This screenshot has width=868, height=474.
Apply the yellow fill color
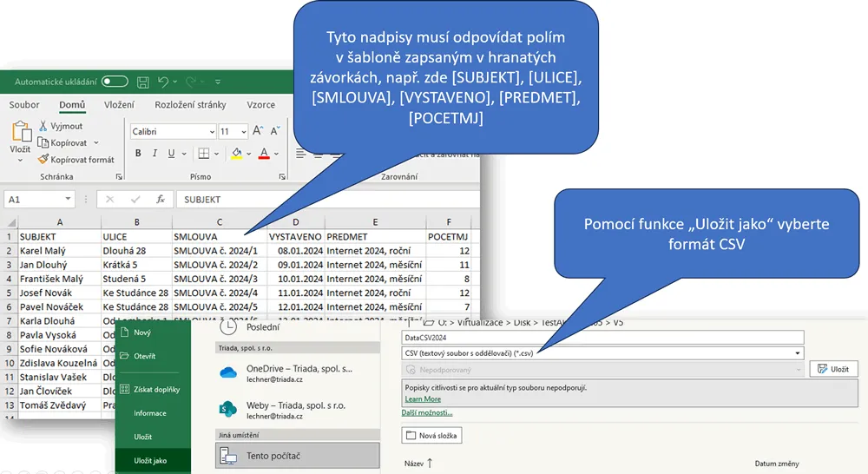coord(236,154)
